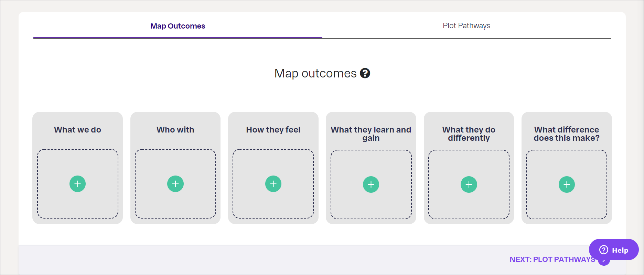The height and width of the screenshot is (275, 644).
Task: Add an item under How they feel
Action: coord(273,184)
